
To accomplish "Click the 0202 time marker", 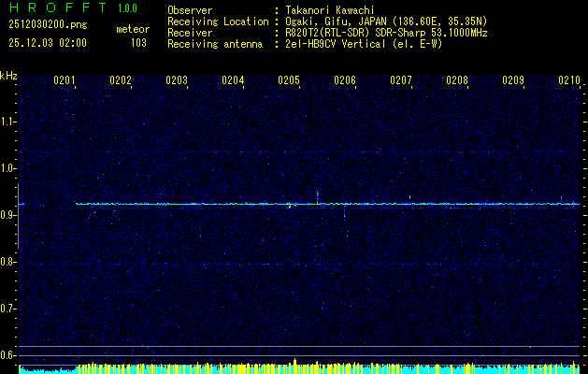I will point(121,80).
